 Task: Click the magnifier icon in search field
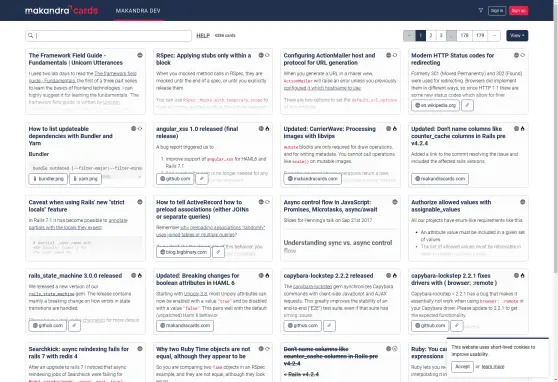(x=31, y=36)
